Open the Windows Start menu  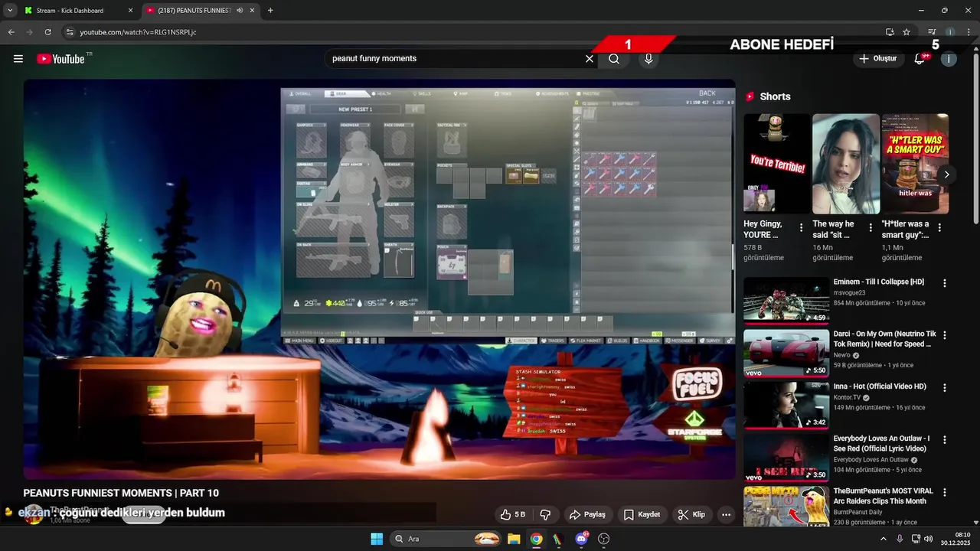tap(377, 539)
